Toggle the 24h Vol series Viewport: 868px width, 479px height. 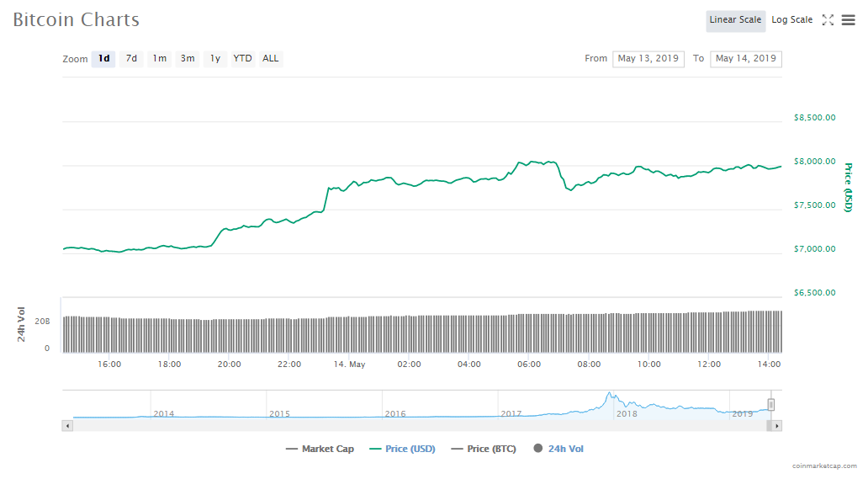coord(558,449)
